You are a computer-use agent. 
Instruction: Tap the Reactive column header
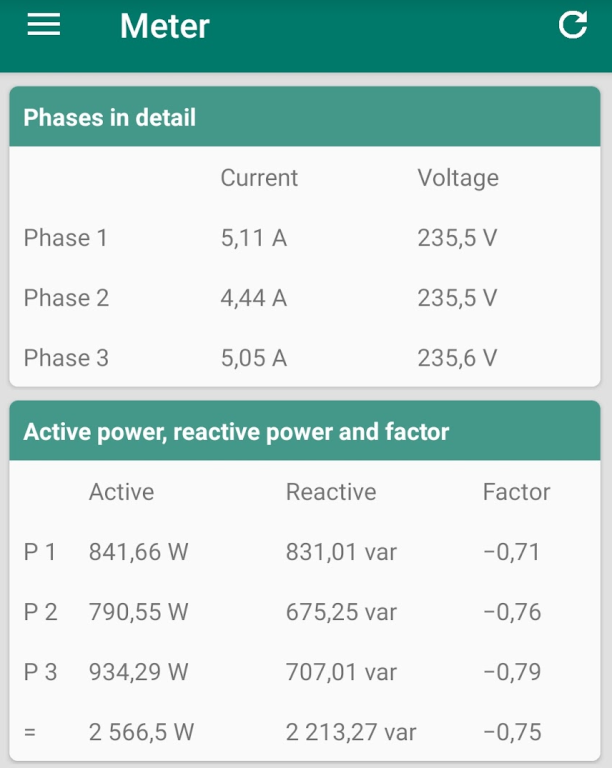pos(331,492)
